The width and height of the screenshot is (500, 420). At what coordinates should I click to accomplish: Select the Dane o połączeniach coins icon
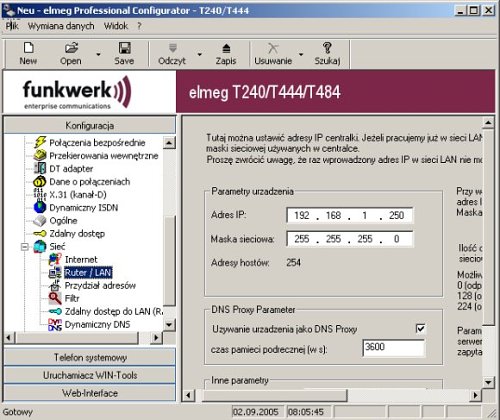pos(40,181)
